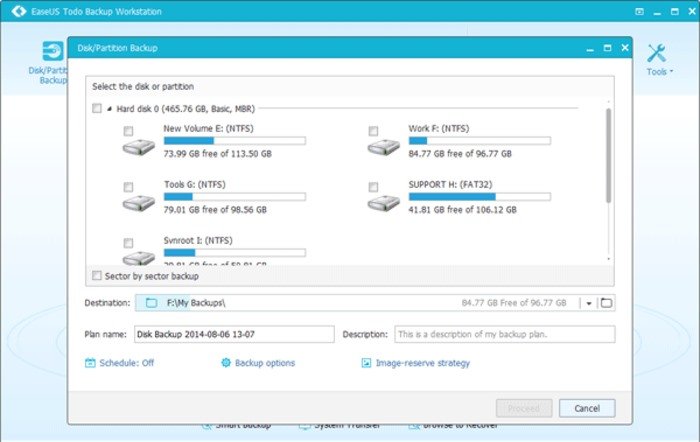Click the Plan name input field

tap(234, 334)
